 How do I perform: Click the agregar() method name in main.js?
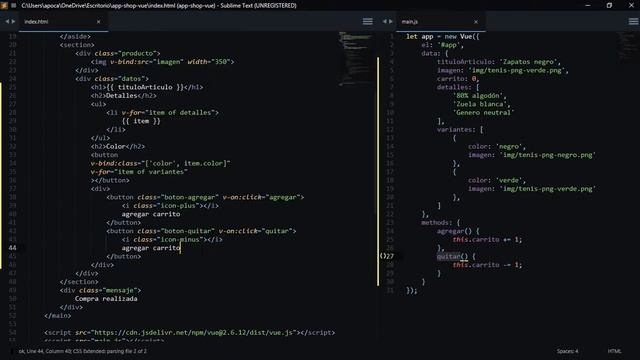[450, 231]
